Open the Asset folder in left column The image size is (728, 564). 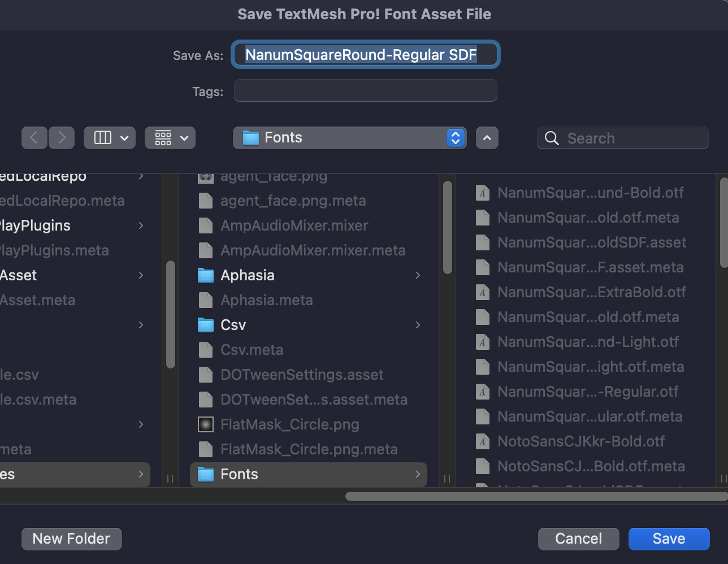[x=75, y=275]
